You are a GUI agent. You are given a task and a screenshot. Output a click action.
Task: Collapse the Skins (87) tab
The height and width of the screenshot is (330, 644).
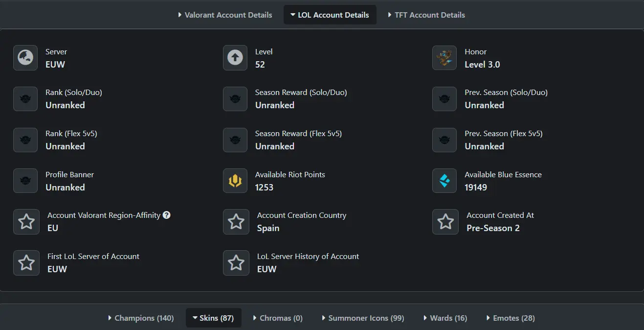213,318
